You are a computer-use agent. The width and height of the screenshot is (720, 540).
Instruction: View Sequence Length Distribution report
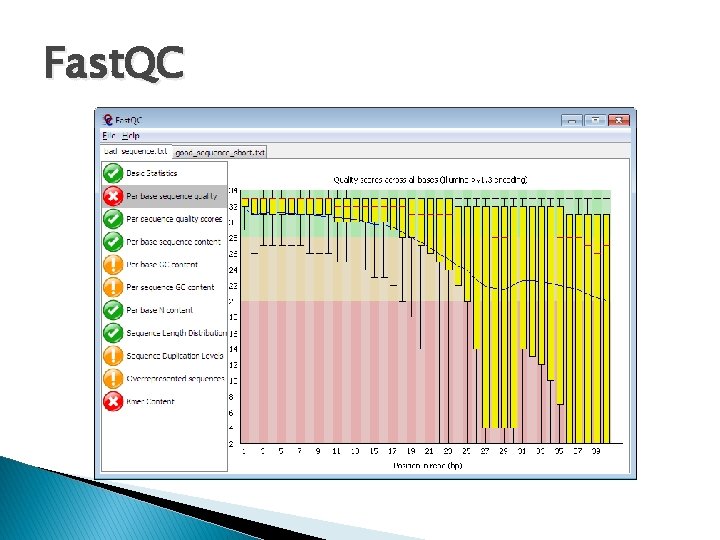(164, 333)
